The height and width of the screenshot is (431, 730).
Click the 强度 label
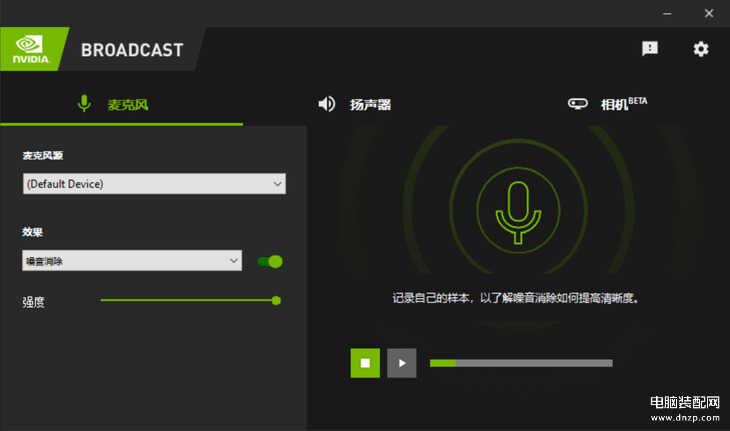[34, 302]
